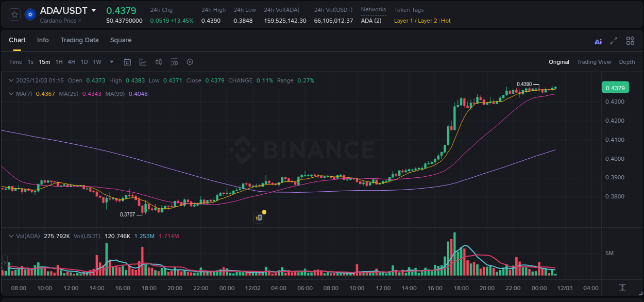This screenshot has width=644, height=302.
Task: Expand the chart to fullscreen
Action: (x=614, y=41)
